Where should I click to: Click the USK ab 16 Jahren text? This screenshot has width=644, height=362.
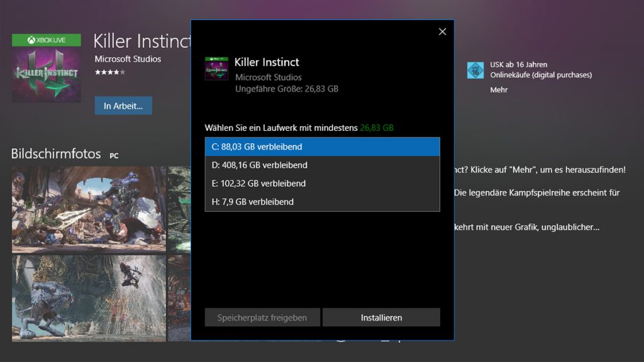pos(519,65)
